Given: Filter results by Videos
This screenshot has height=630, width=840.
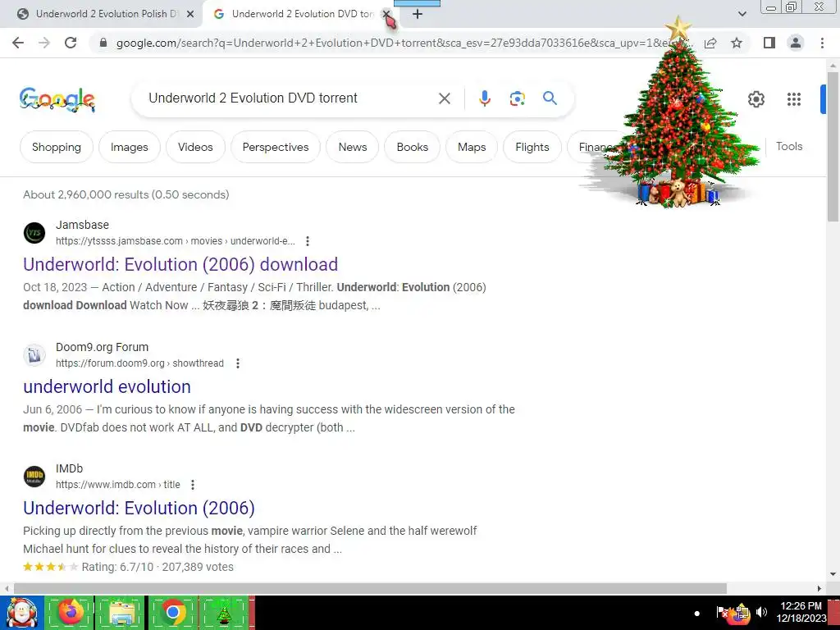Looking at the screenshot, I should click(x=195, y=148).
